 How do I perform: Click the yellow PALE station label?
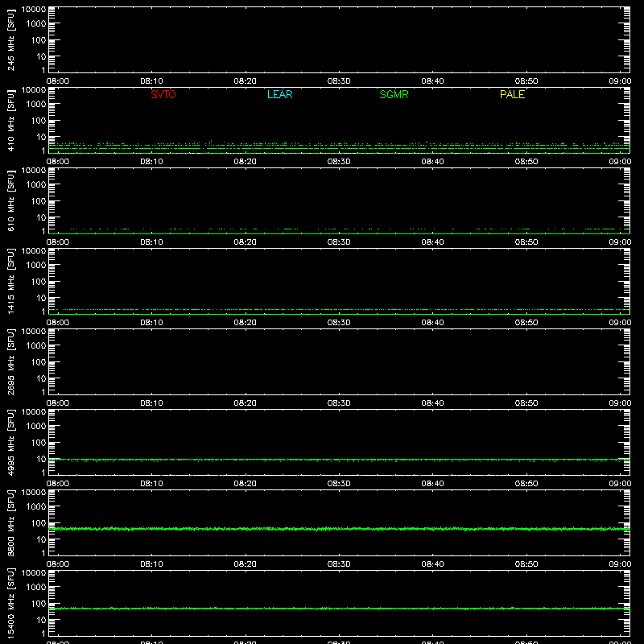pos(512,94)
